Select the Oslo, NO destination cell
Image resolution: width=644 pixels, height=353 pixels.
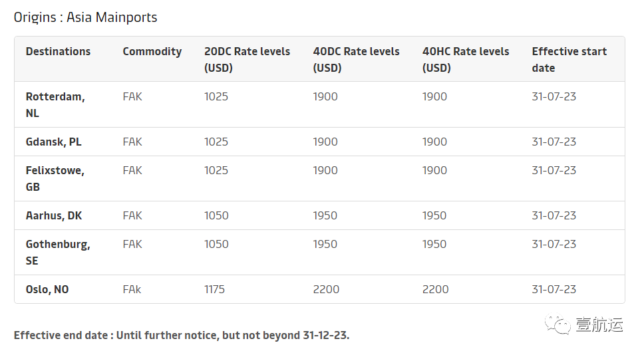pos(47,289)
